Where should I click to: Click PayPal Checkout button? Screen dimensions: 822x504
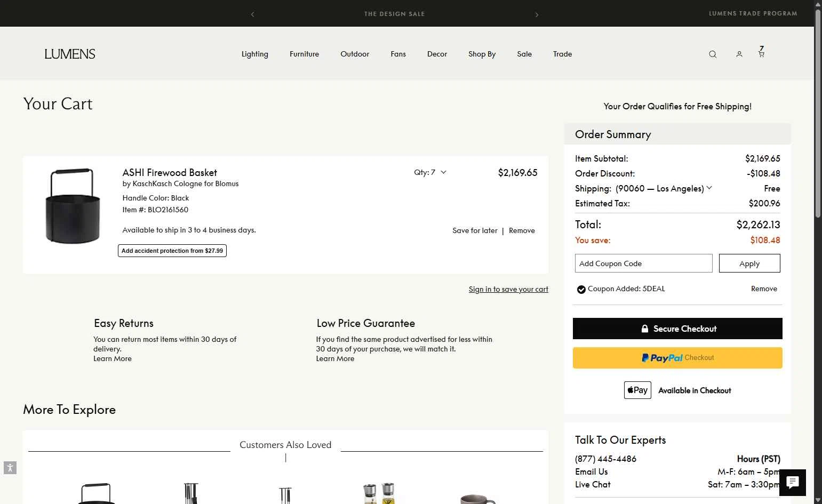click(677, 358)
